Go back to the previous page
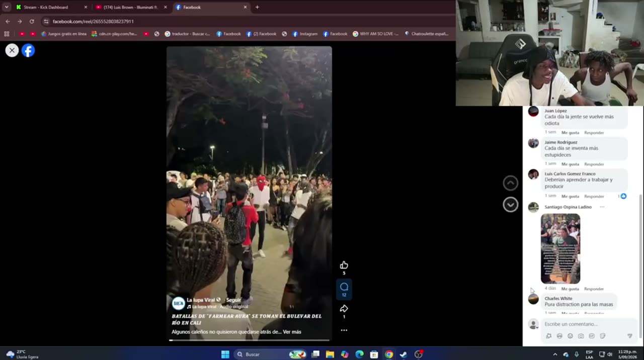 [x=8, y=22]
